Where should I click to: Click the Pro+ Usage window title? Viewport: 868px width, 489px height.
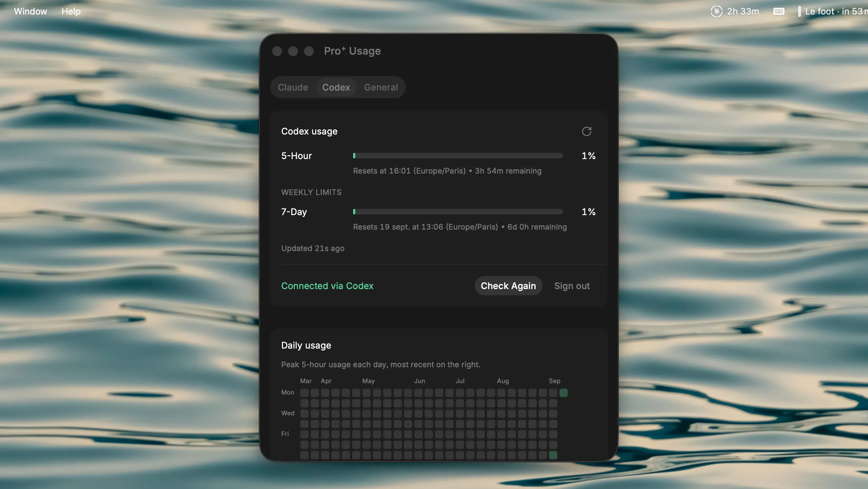tap(352, 51)
